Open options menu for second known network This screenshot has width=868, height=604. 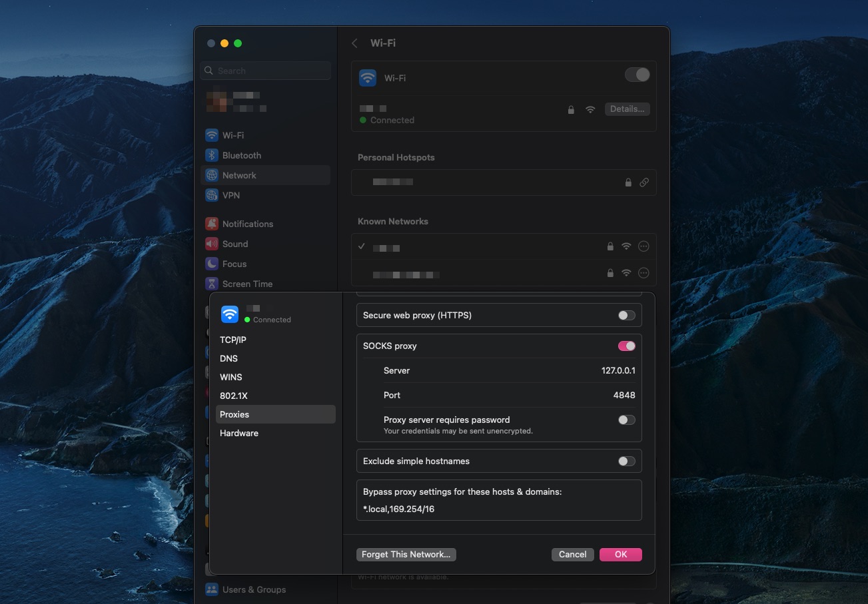(x=644, y=273)
